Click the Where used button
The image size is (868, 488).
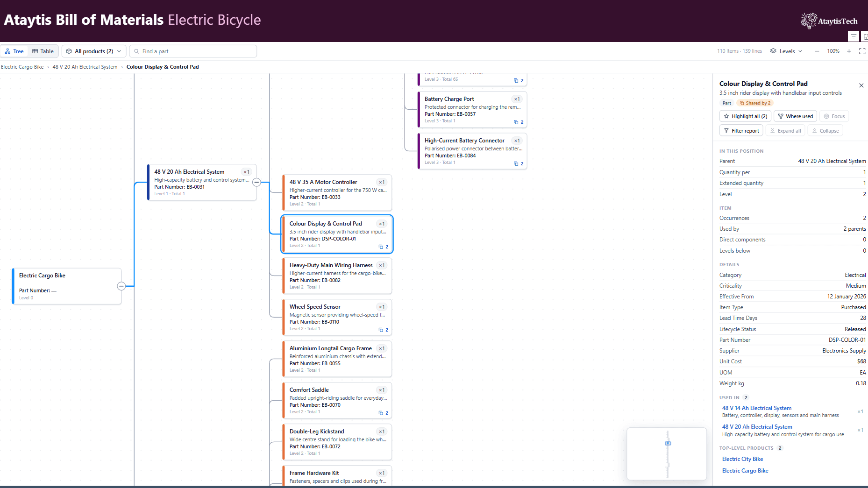coord(795,116)
